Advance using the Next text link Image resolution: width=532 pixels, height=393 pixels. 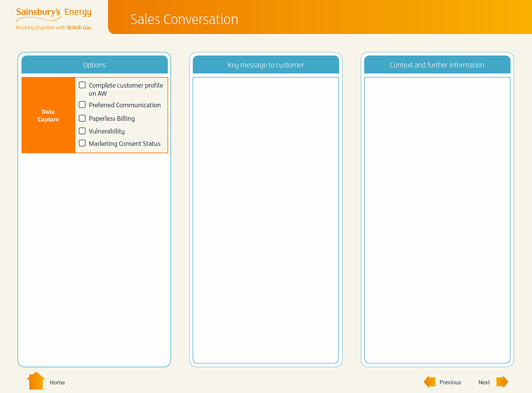pyautogui.click(x=484, y=382)
